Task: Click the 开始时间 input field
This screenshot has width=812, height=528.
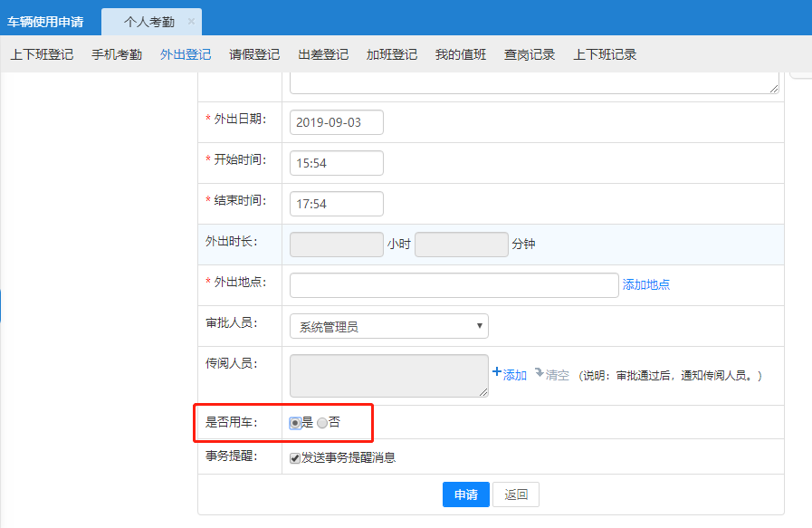Action: [337, 163]
